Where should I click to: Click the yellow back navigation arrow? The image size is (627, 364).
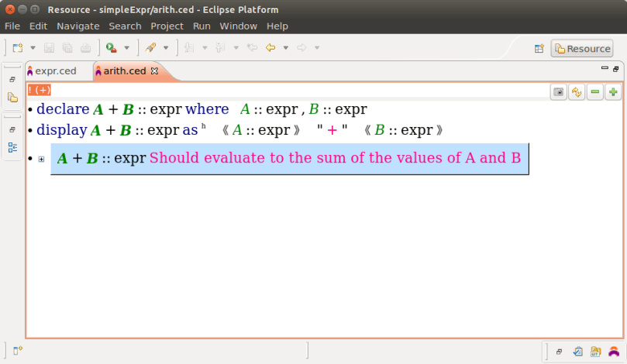point(270,48)
